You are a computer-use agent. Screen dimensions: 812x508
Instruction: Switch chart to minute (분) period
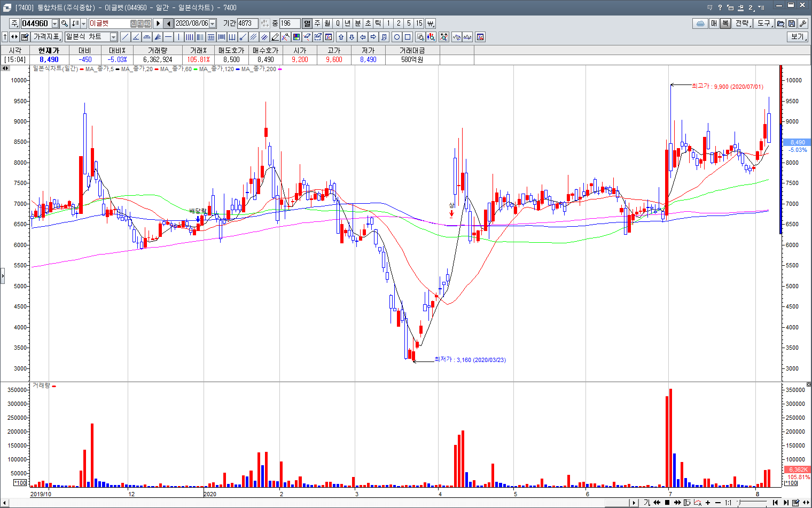(358, 24)
